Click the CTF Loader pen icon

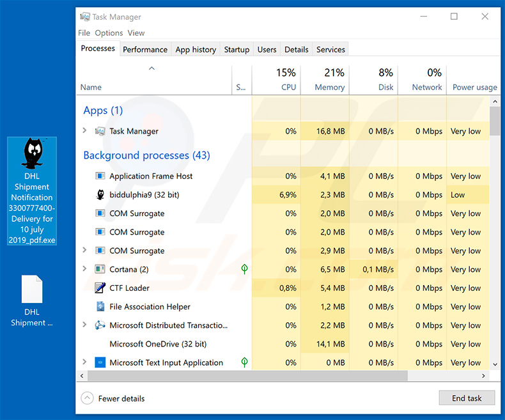(x=100, y=288)
